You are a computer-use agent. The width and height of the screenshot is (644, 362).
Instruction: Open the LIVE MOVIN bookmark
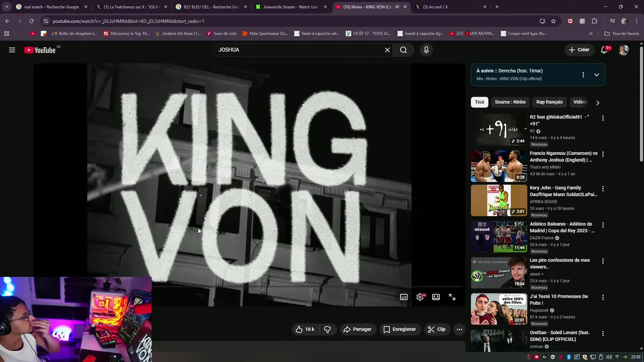[472, 34]
